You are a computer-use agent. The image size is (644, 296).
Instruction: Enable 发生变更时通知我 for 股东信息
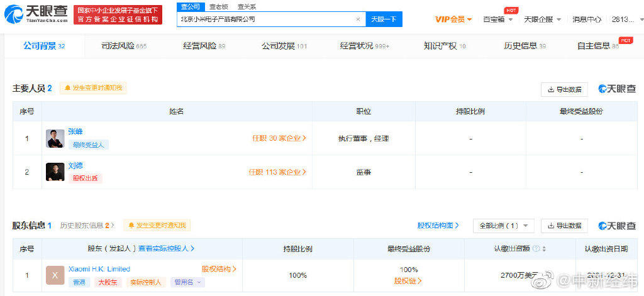click(157, 226)
